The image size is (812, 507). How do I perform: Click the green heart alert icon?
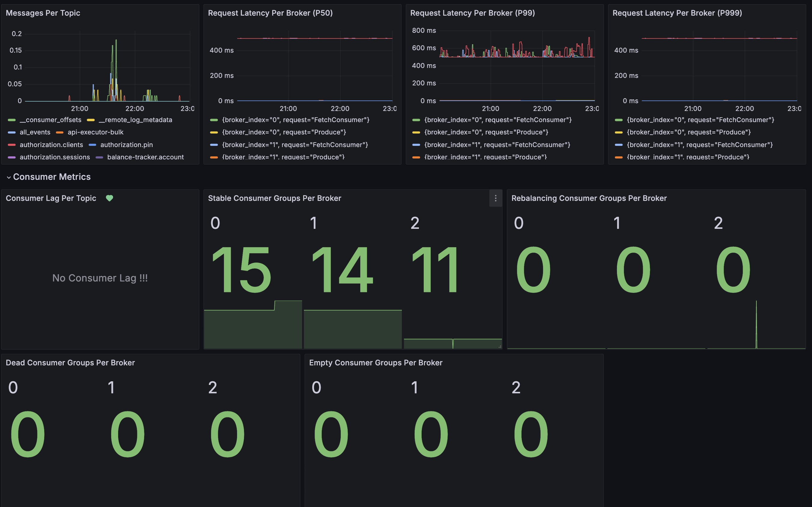109,198
